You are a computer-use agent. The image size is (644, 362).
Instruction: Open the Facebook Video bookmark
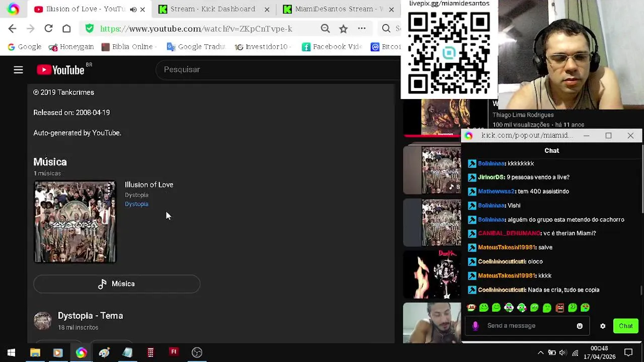[332, 47]
